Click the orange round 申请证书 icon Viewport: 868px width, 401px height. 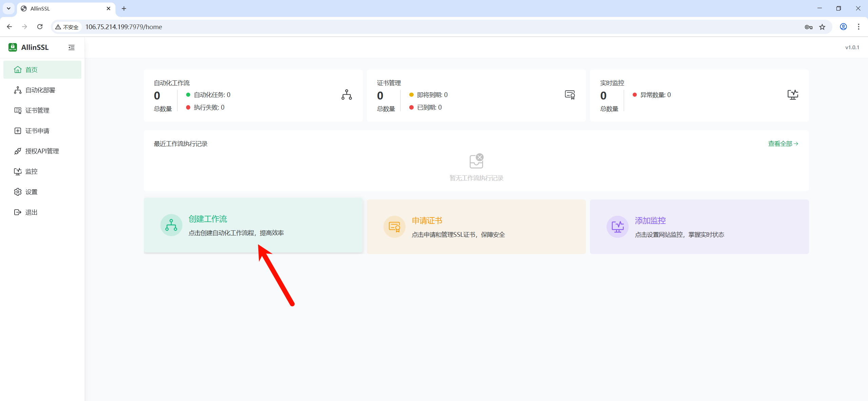coord(394,227)
